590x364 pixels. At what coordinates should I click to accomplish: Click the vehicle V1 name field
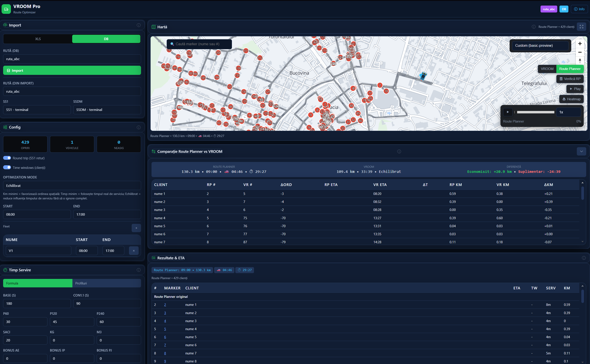click(x=39, y=251)
